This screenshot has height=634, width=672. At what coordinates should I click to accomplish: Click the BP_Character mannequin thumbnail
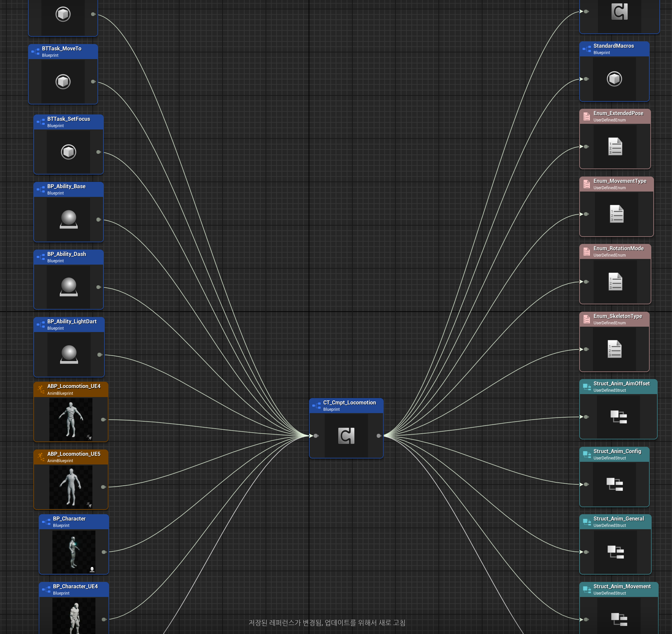point(74,552)
